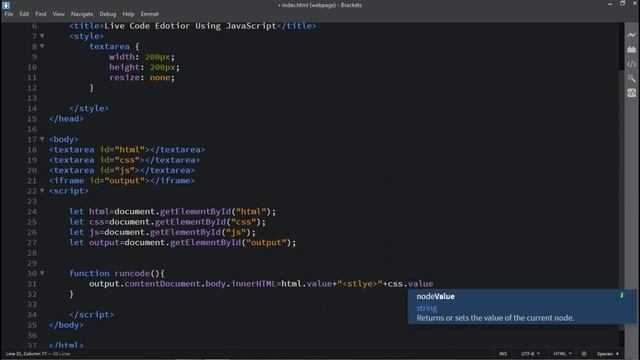Collapse the script fold arrow on line 22

[42, 191]
